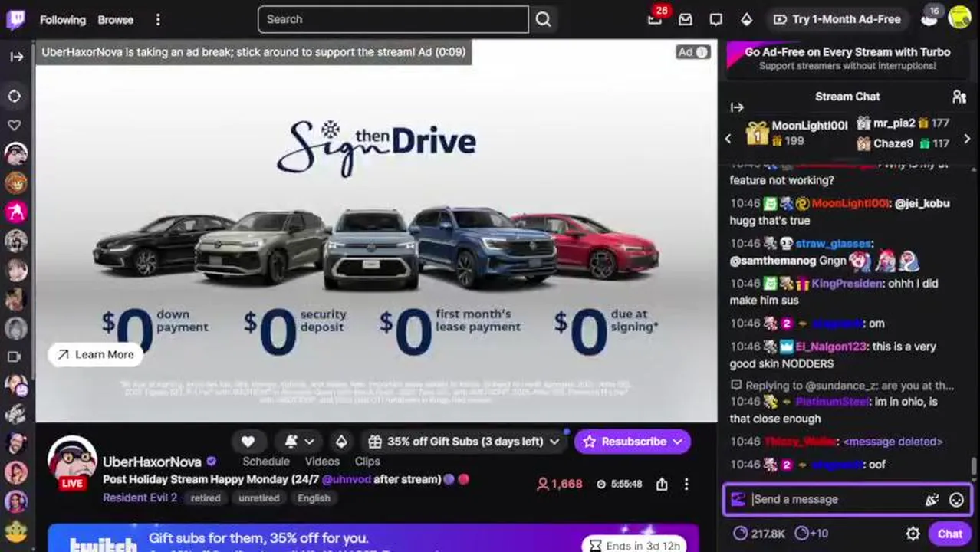This screenshot has height=552, width=980.
Task: Open chat settings gear icon
Action: 913,534
